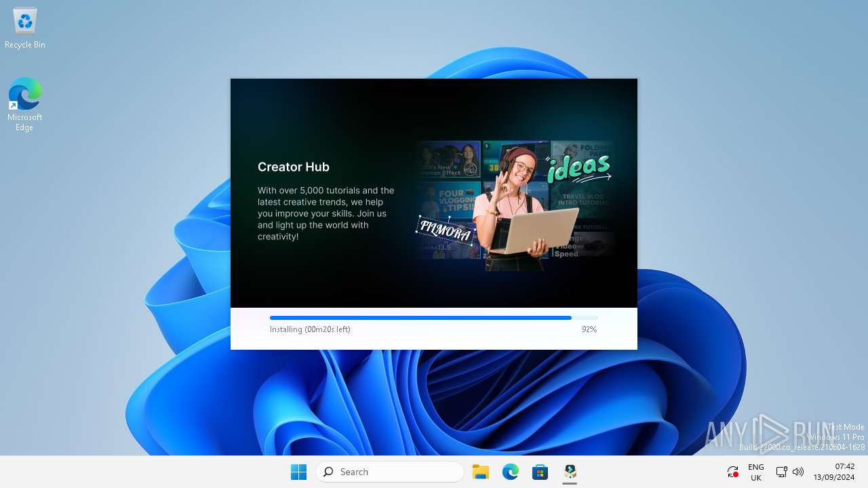Open the volume speaker tray icon

(798, 472)
